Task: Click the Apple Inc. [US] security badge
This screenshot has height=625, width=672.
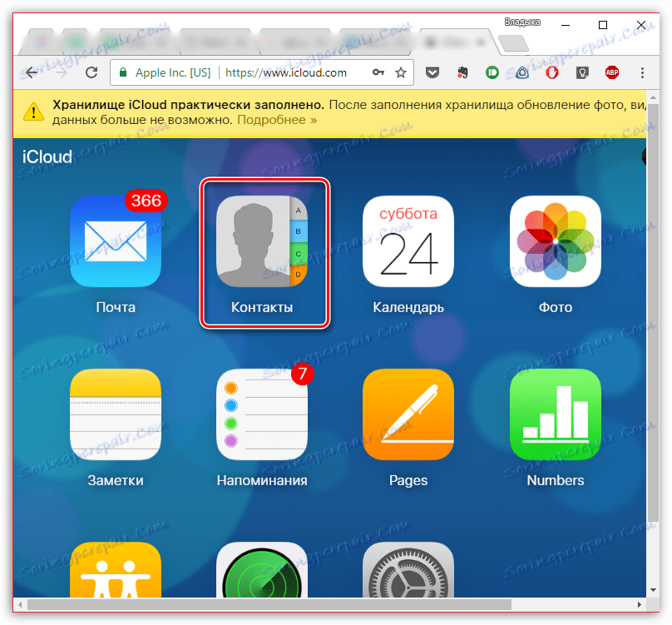Action: click(x=166, y=73)
